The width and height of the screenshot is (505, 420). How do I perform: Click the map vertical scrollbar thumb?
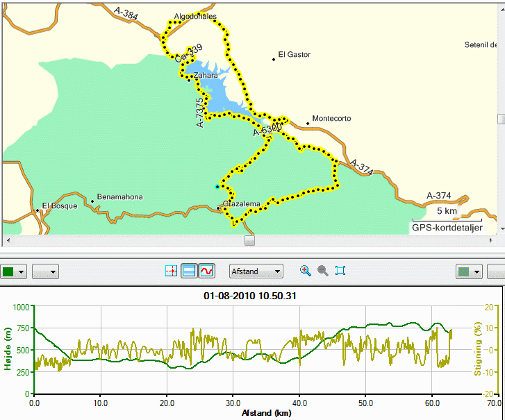[502, 119]
